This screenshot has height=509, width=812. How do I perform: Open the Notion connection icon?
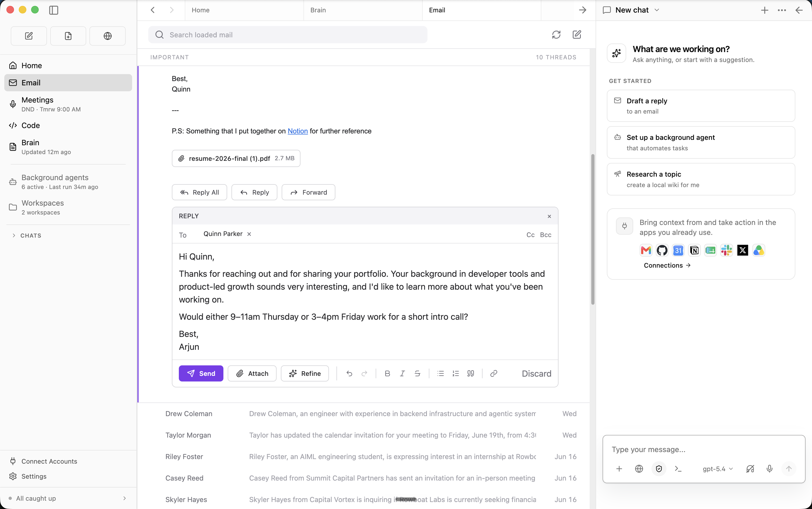[x=694, y=250]
